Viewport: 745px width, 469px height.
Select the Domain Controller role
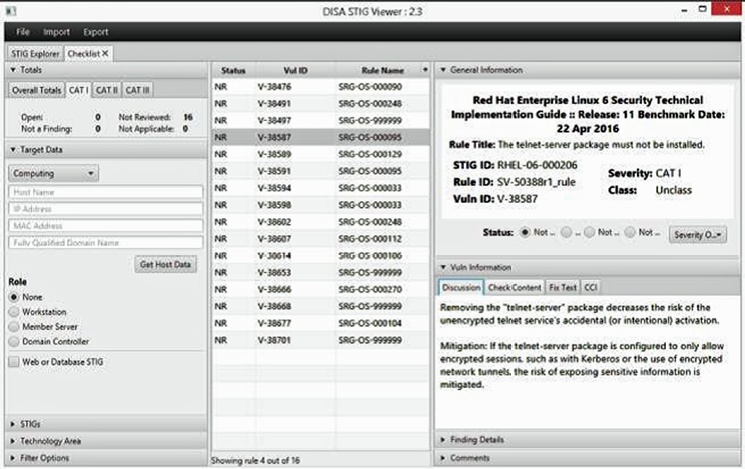[14, 341]
